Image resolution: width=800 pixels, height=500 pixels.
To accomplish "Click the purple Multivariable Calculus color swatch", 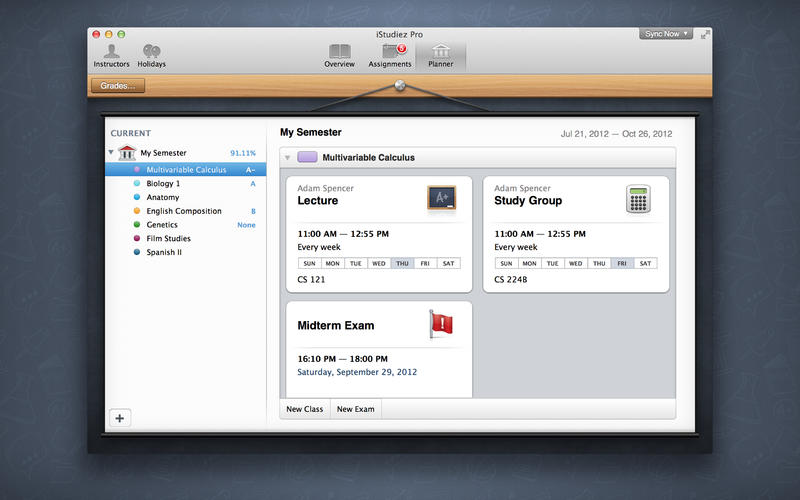I will 308,158.
